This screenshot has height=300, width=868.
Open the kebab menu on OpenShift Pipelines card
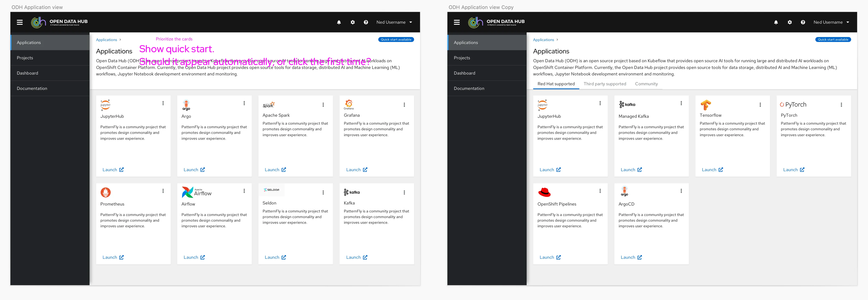click(600, 191)
